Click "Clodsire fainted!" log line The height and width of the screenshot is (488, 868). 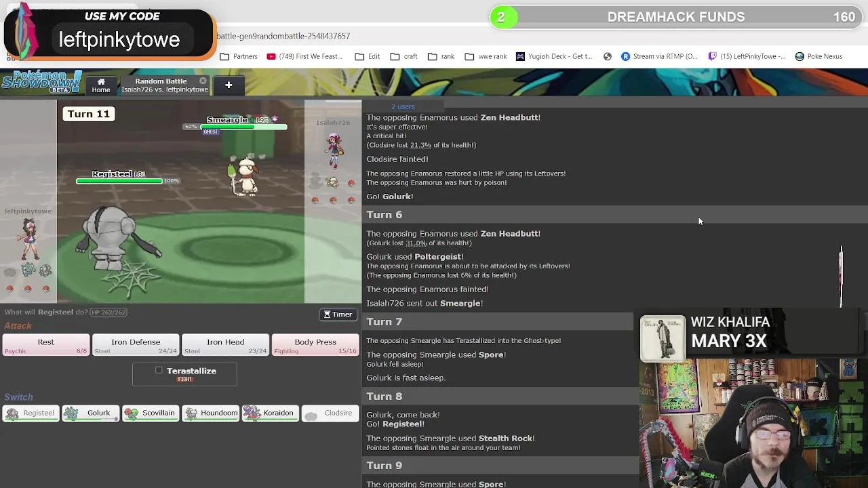[x=397, y=159]
